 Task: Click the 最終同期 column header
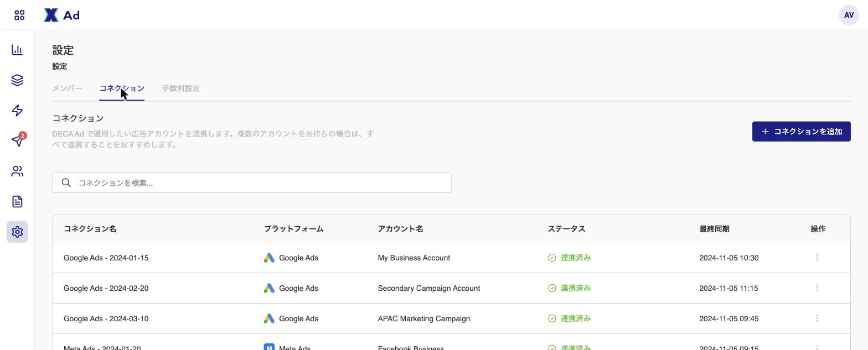tap(714, 229)
